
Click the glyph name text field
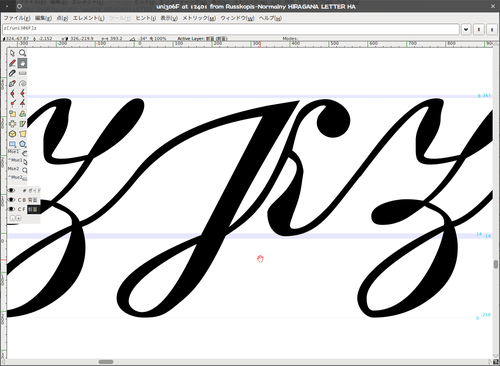[x=231, y=29]
